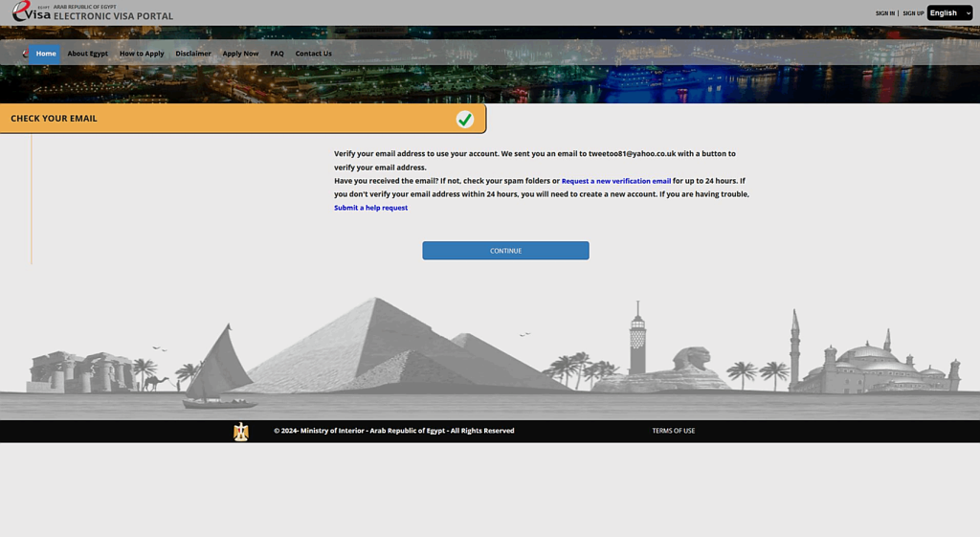
Task: Go to the Home menu item
Action: tap(46, 54)
